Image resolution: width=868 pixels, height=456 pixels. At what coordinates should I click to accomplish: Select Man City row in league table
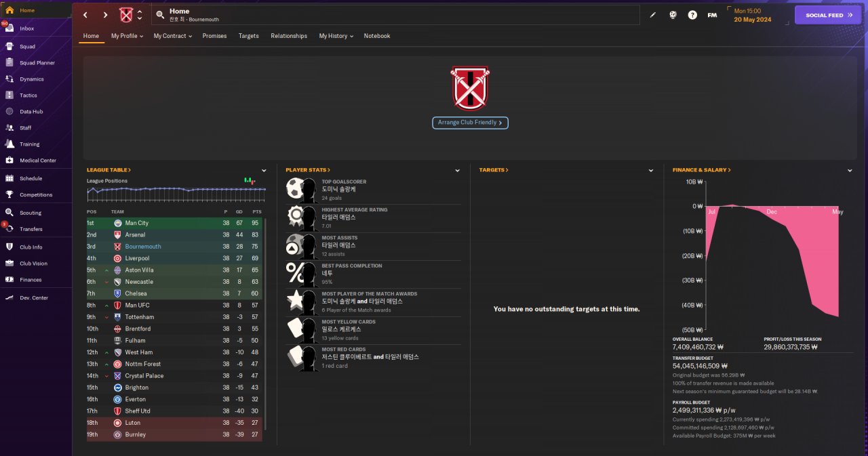175,223
